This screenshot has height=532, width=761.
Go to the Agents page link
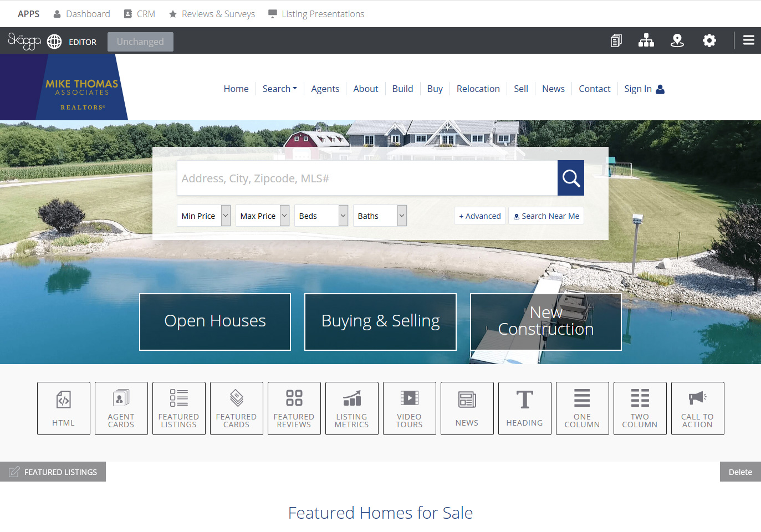325,89
